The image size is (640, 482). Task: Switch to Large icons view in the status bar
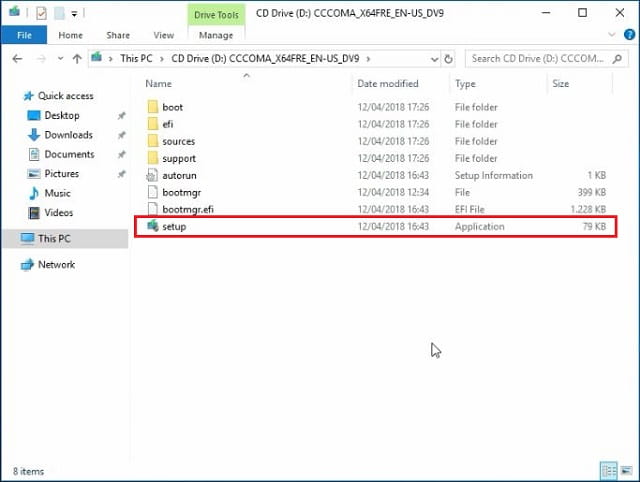(x=627, y=471)
